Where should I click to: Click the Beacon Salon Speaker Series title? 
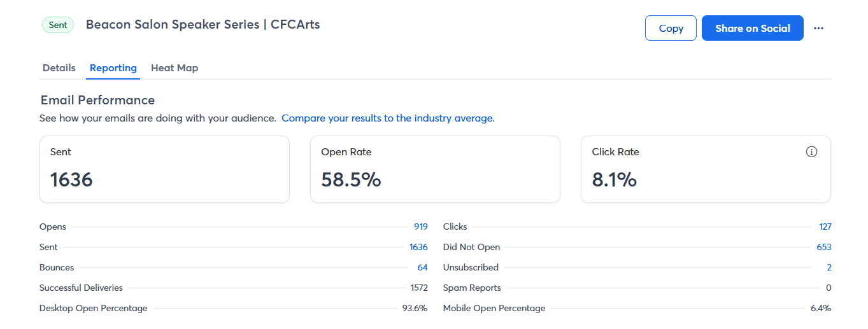(x=203, y=25)
